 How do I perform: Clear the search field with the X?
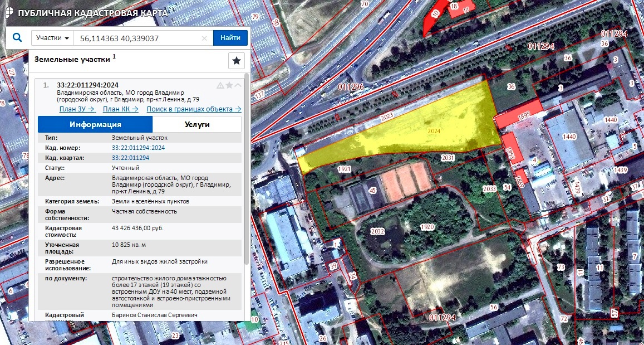point(204,38)
